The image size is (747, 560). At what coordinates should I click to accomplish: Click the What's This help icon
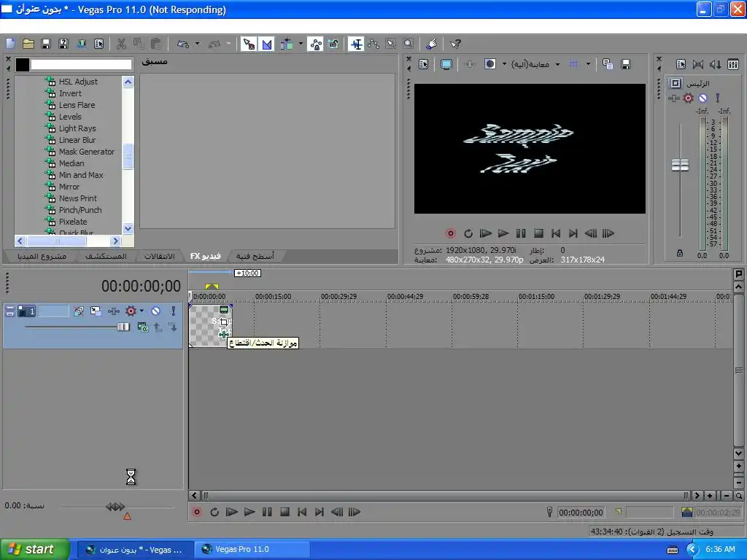tap(455, 44)
